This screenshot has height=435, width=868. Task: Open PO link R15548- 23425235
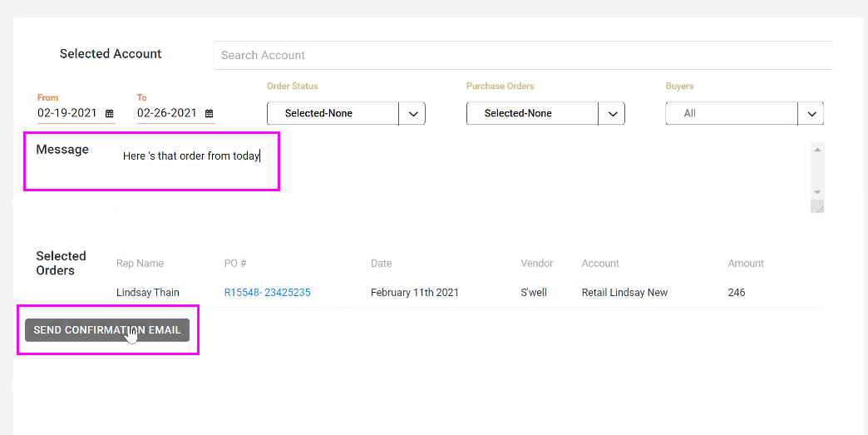point(267,293)
